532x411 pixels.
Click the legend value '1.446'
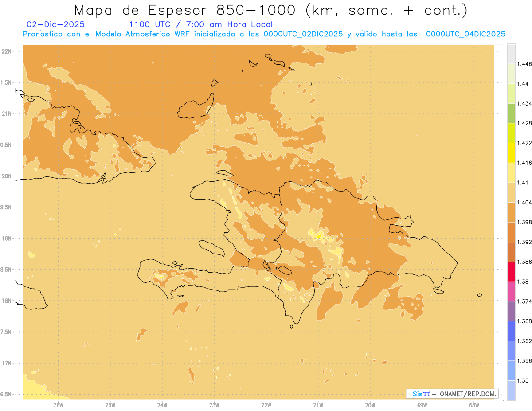tap(524, 64)
